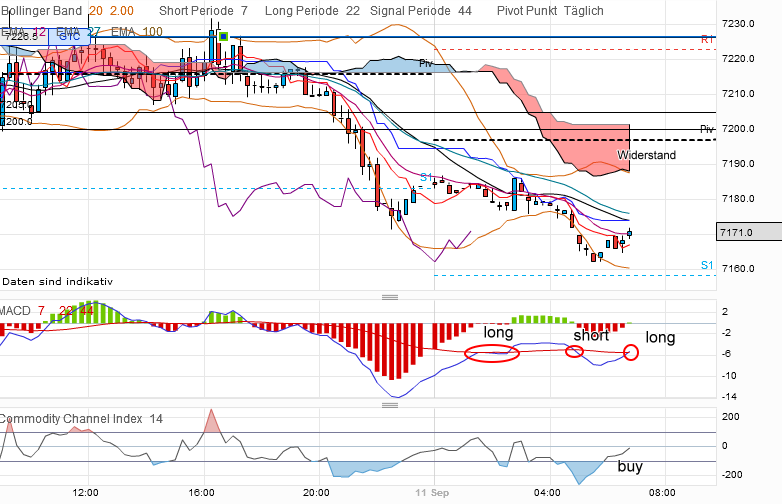Click the handle between MACD and CCI panels

(x=390, y=405)
